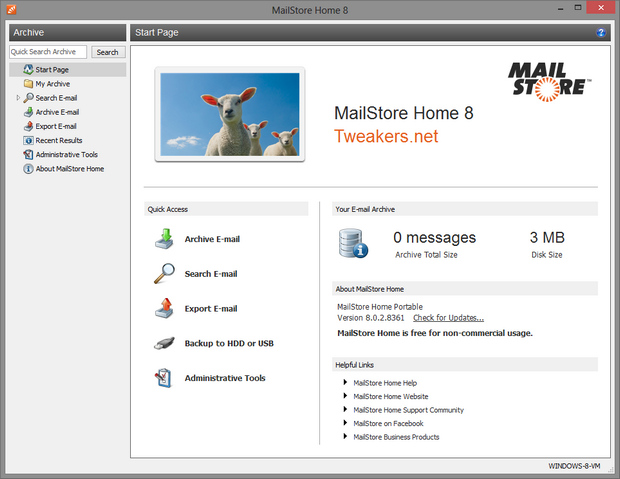Select Search E-mail in the sidebar tree

coord(56,98)
